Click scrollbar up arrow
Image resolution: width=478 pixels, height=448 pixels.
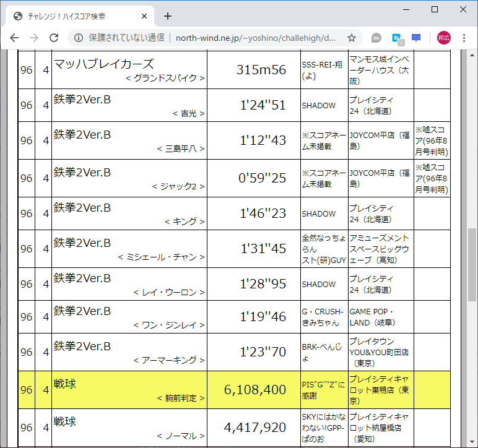(472, 55)
